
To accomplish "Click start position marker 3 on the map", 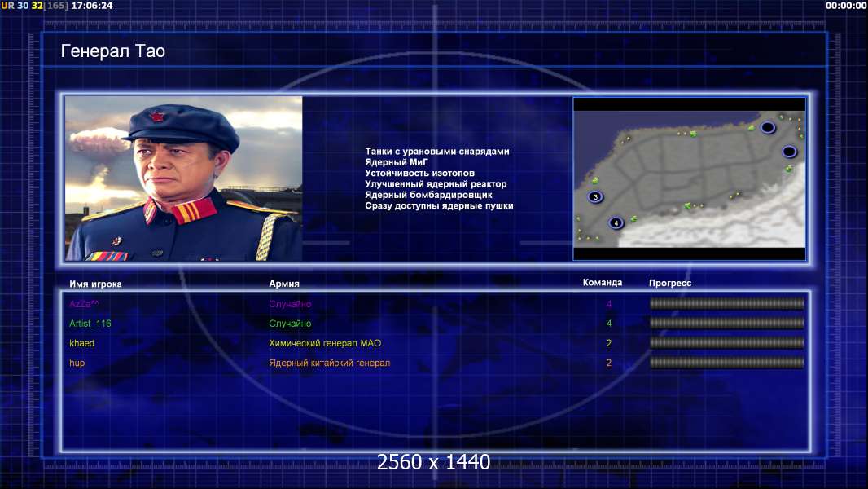I will (x=596, y=196).
